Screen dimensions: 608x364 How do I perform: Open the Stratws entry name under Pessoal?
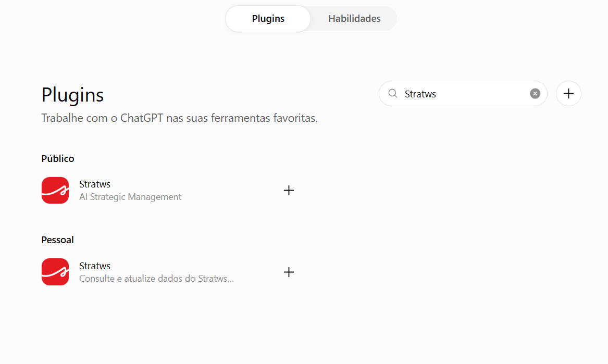pyautogui.click(x=95, y=266)
